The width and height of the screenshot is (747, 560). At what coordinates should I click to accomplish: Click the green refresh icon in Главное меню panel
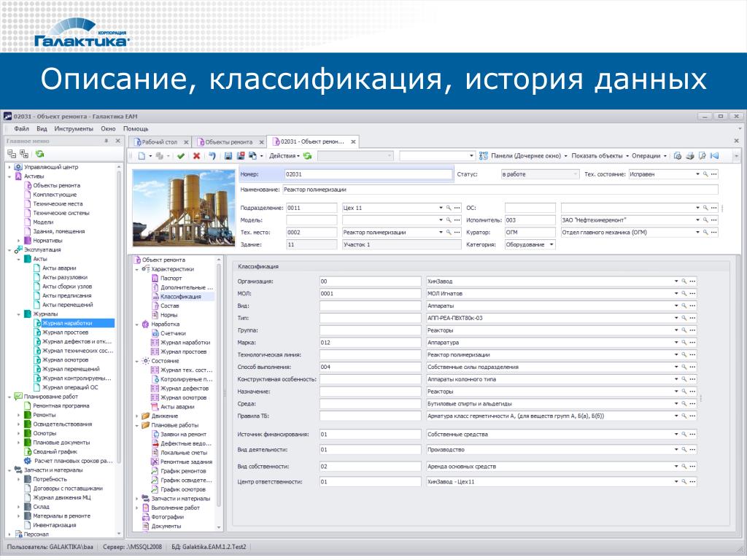point(39,154)
